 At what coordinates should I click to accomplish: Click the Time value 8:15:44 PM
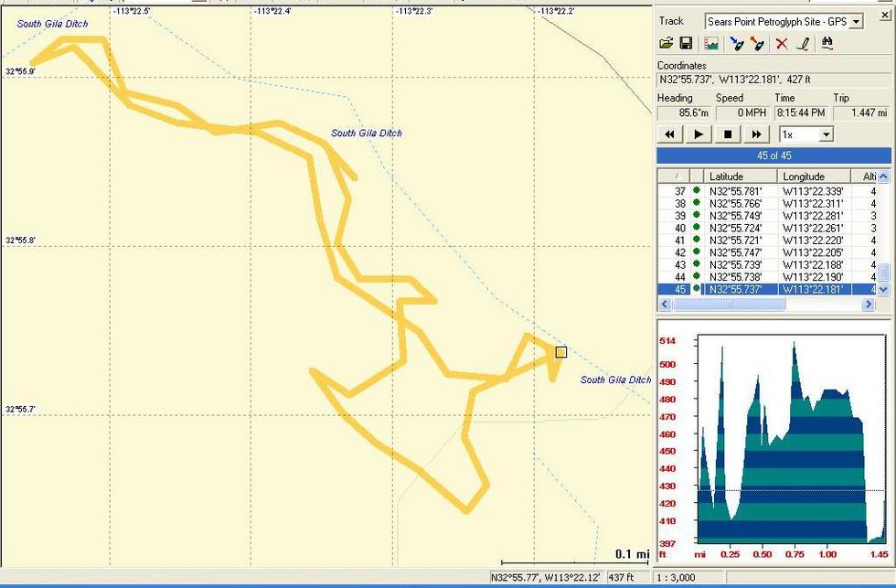point(801,113)
